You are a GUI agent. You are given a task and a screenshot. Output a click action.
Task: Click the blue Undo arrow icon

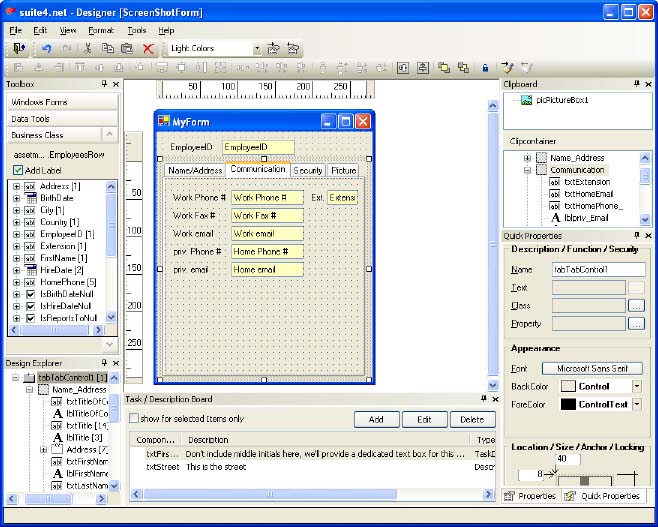[x=47, y=48]
